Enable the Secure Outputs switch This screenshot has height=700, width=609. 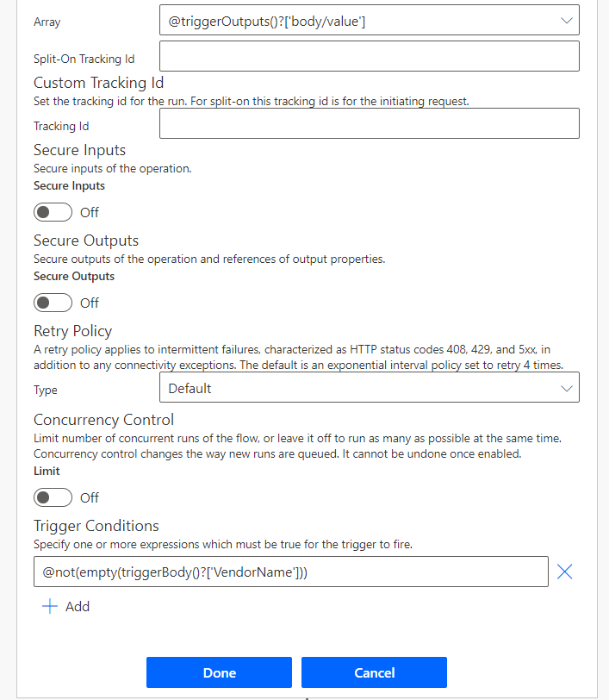click(53, 303)
